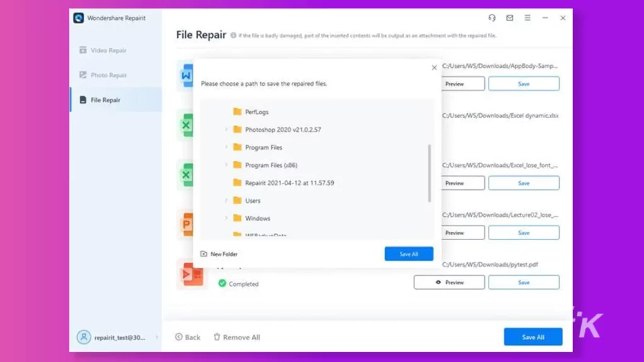The width and height of the screenshot is (644, 362).
Task: Click the Word document file icon
Action: (x=186, y=75)
